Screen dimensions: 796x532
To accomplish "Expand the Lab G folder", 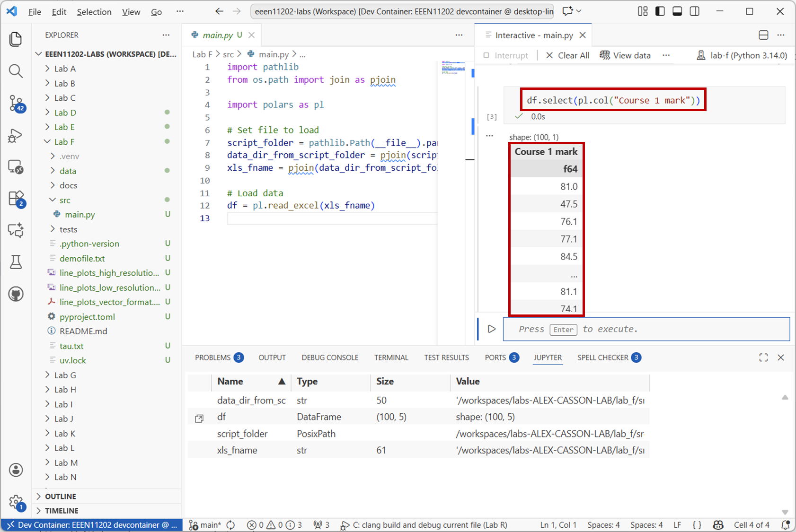I will point(65,375).
